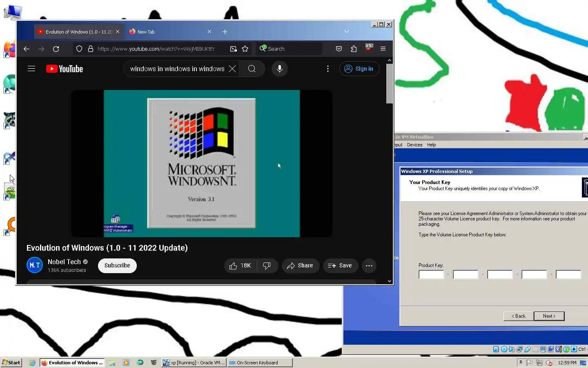
Task: Click VirtualBox mouse integration status icon
Action: pyautogui.click(x=566, y=349)
